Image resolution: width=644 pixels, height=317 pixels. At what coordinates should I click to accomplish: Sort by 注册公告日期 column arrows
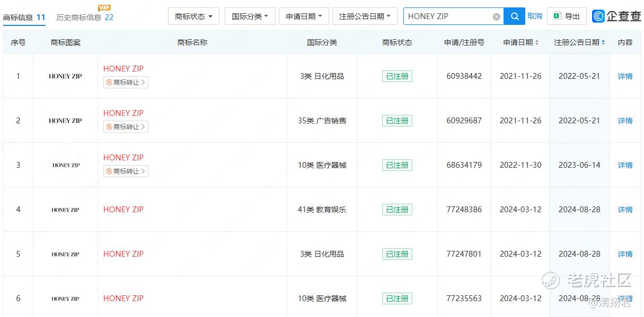(x=603, y=42)
